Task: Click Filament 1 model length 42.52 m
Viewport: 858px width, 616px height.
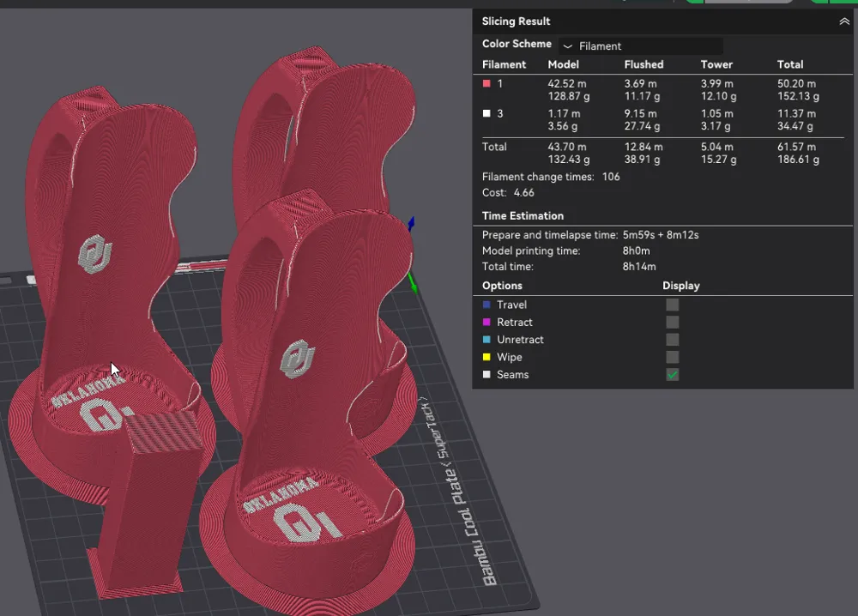Action: pyautogui.click(x=567, y=84)
